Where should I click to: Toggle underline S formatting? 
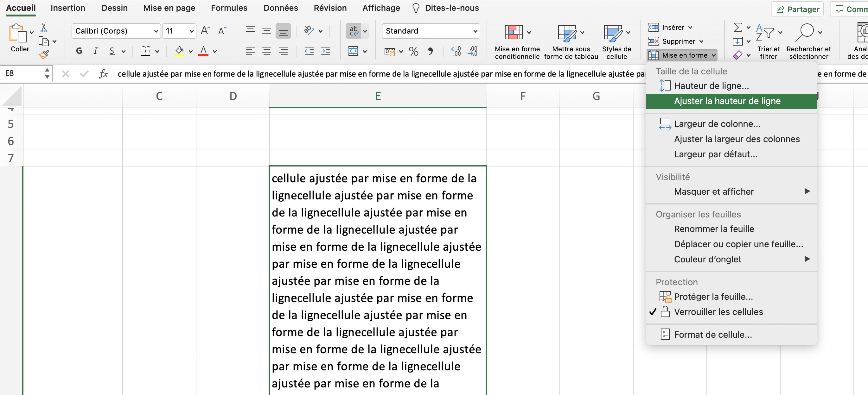112,51
